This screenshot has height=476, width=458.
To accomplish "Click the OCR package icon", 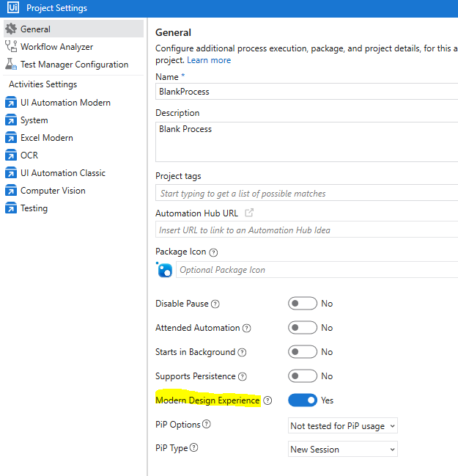I will point(11,155).
